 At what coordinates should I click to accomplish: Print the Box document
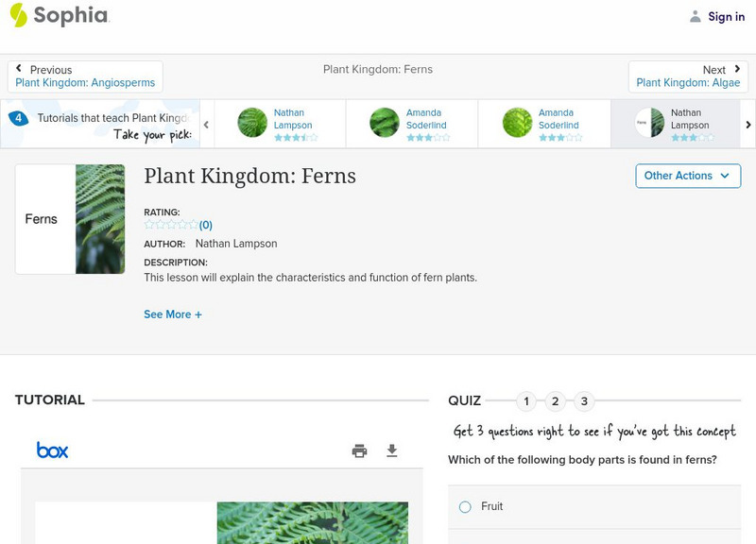click(359, 450)
